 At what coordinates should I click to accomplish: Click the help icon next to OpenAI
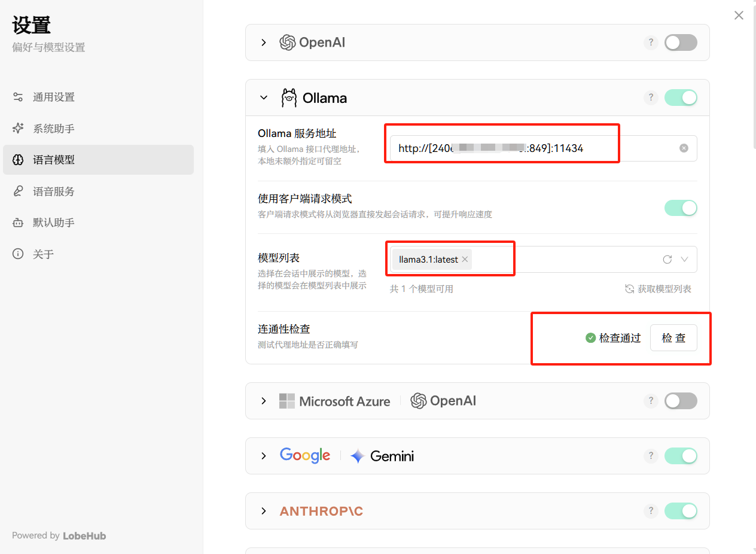651,42
